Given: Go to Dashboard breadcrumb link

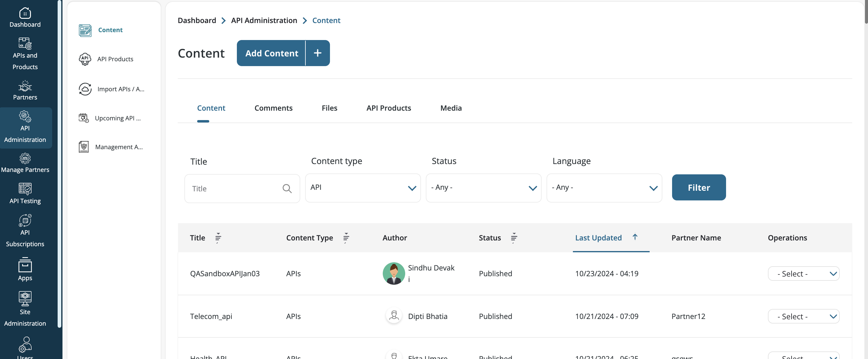Looking at the screenshot, I should pyautogui.click(x=197, y=21).
